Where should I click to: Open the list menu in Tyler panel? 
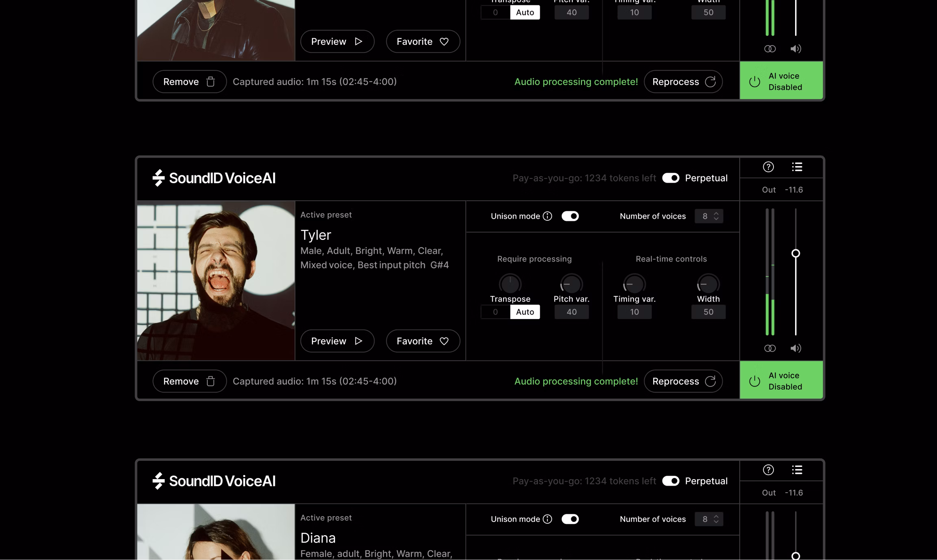(x=797, y=167)
